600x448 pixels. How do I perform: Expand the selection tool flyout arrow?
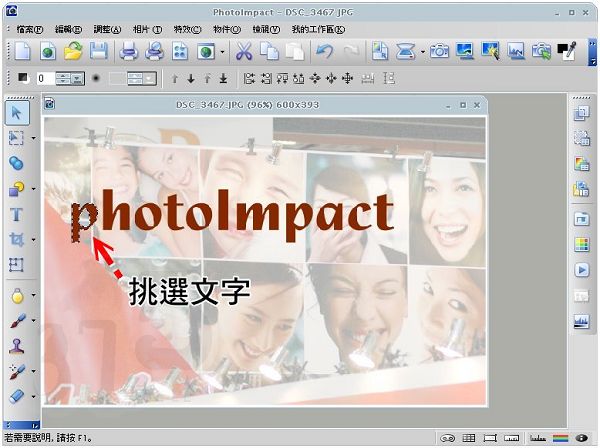click(x=34, y=138)
